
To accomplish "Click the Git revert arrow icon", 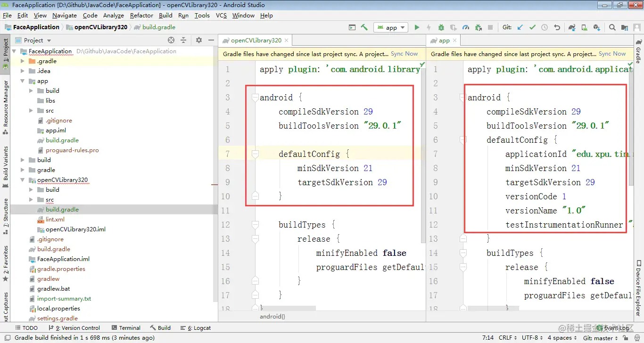I will click(x=557, y=27).
